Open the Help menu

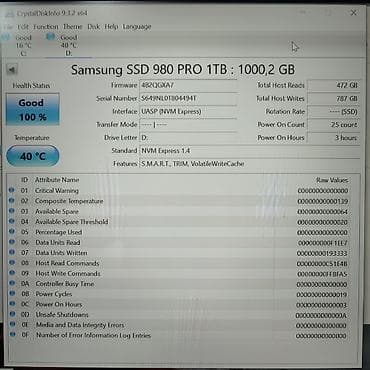111,27
